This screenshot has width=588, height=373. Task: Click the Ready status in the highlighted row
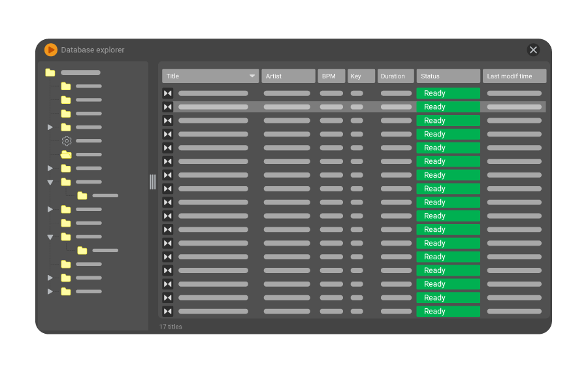point(448,107)
